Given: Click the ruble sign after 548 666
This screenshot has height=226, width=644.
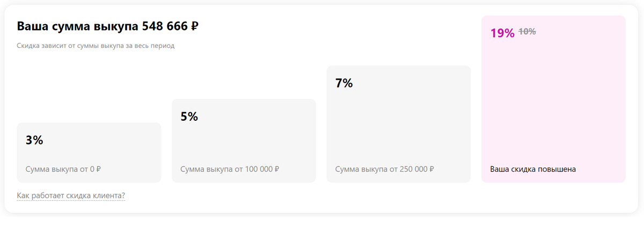Looking at the screenshot, I should pyautogui.click(x=195, y=26).
